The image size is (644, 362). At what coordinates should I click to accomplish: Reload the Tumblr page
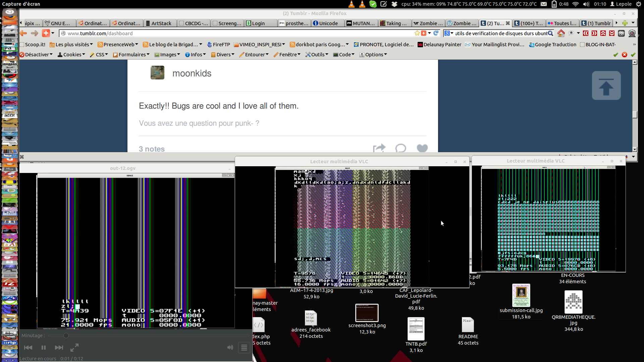click(x=436, y=33)
